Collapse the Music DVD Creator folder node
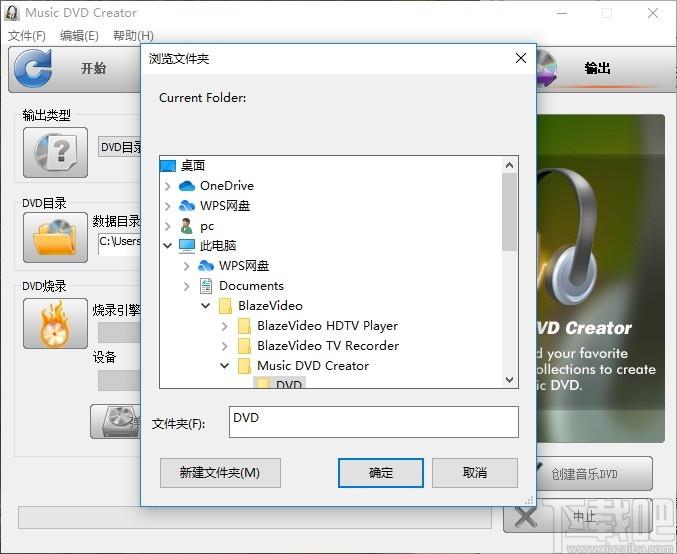677x554 pixels. (x=225, y=366)
